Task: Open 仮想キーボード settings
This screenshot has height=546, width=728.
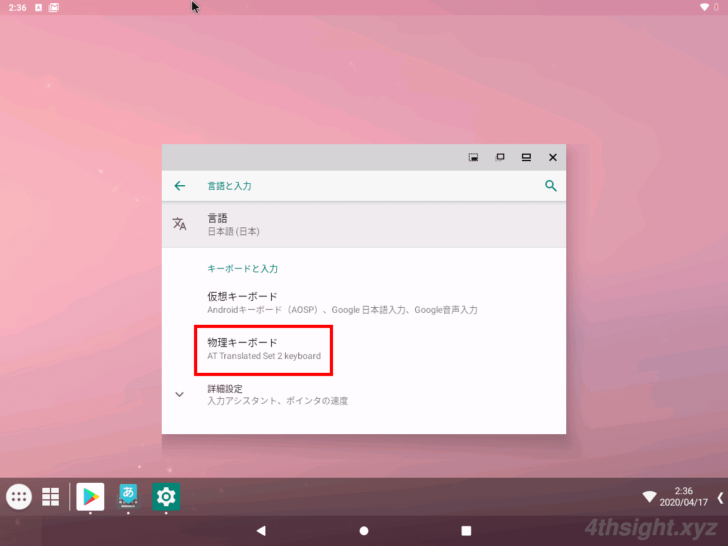Action: (364, 302)
